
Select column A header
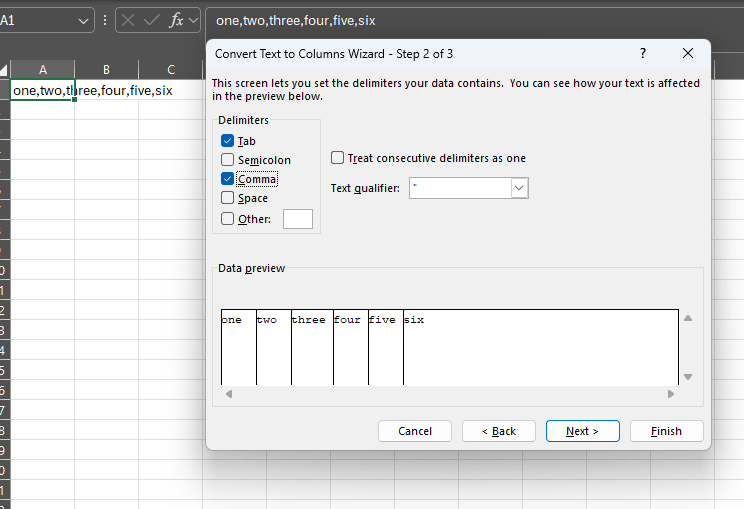pos(43,70)
